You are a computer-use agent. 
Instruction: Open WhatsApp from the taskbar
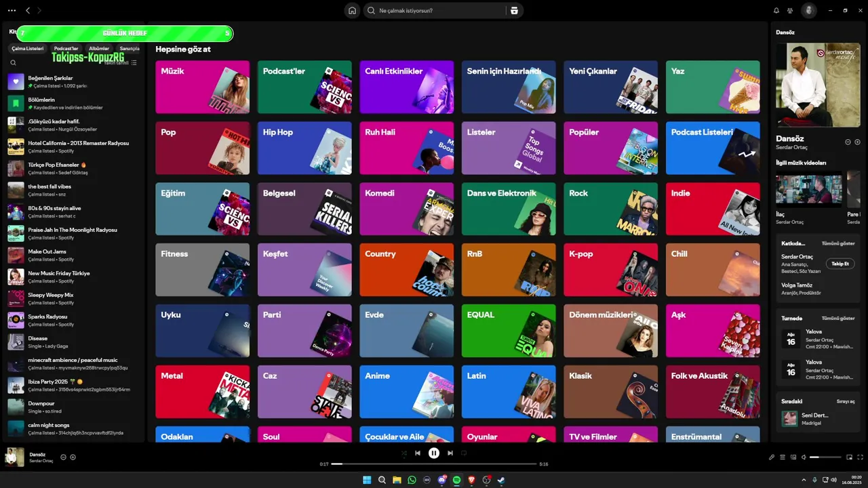tap(412, 480)
